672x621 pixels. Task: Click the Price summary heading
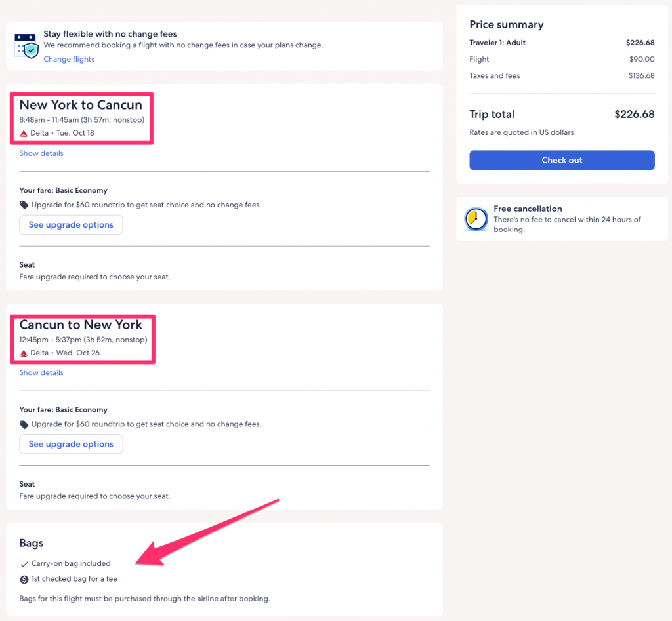[x=506, y=24]
